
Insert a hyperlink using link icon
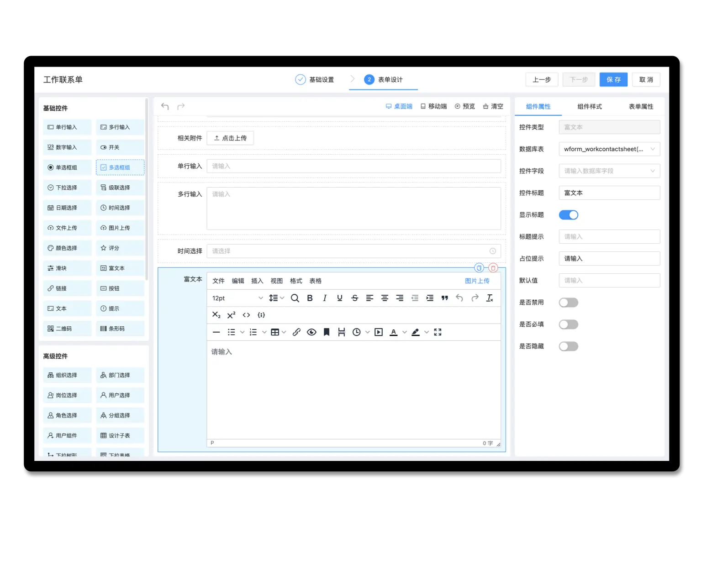(296, 332)
